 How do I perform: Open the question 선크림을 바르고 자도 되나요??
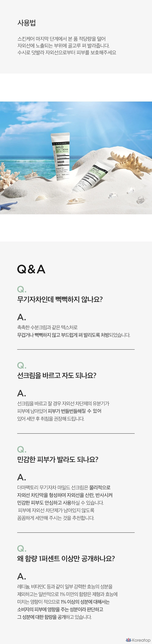(57, 375)
